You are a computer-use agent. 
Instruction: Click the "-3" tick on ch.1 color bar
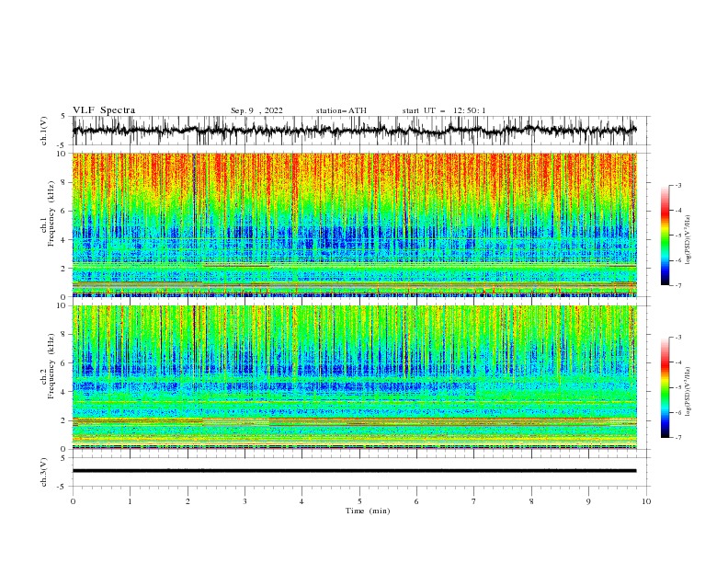click(x=678, y=185)
